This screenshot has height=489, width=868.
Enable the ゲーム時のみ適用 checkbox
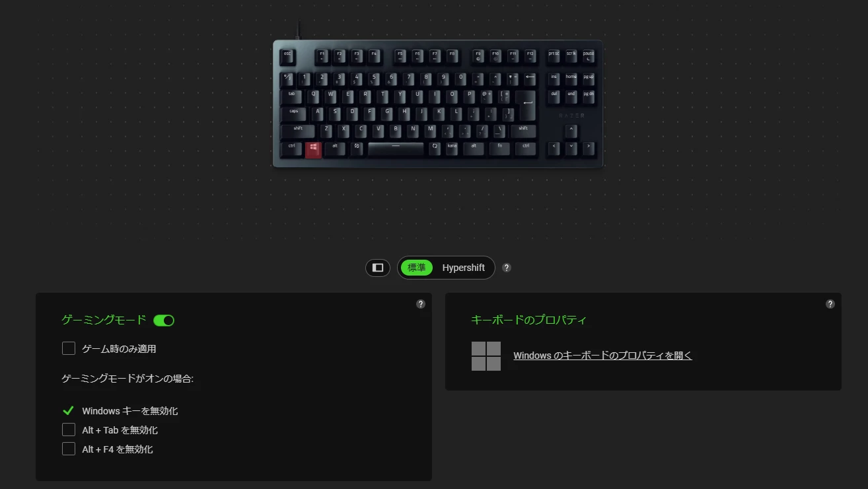(69, 348)
